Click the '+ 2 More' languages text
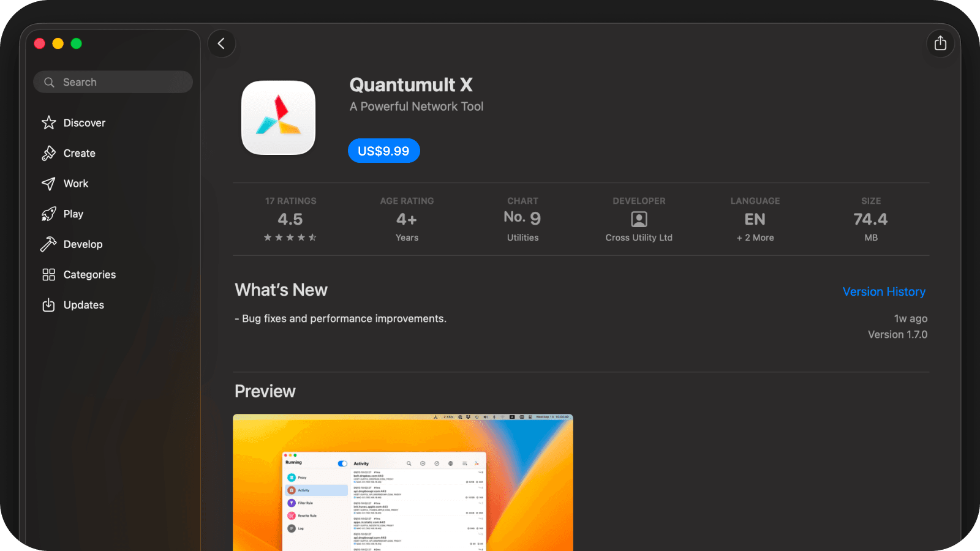Image resolution: width=980 pixels, height=551 pixels. point(755,238)
